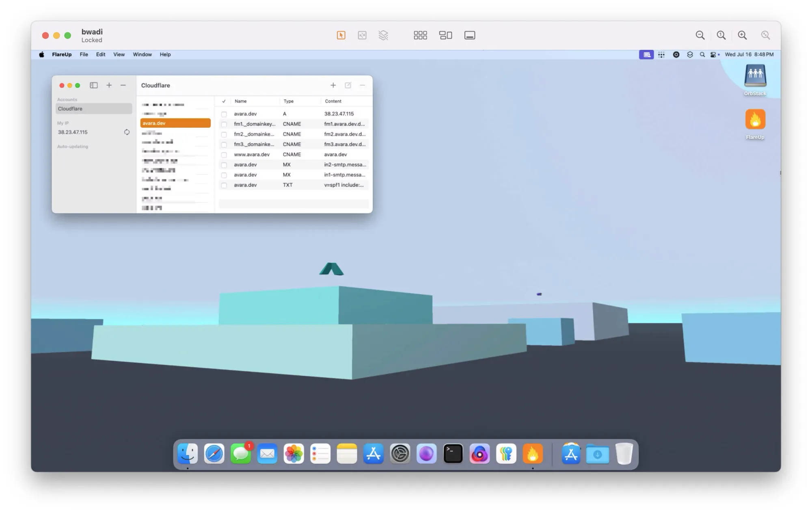Check the fm2._domainkey CNAME record box

(224, 134)
